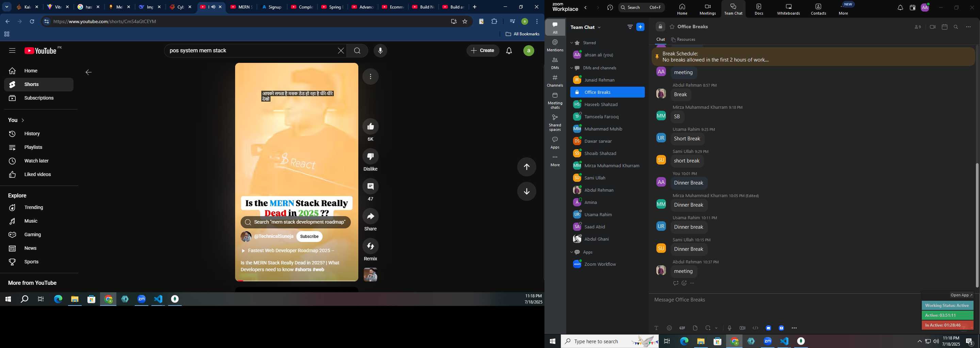Click Open App link above status widget
The height and width of the screenshot is (348, 980).
[961, 295]
